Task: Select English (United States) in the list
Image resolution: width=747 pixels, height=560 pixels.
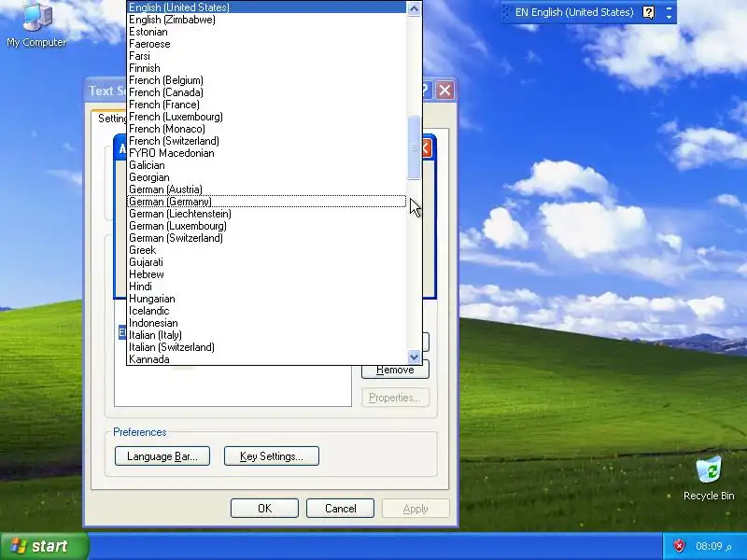Action: (x=267, y=7)
